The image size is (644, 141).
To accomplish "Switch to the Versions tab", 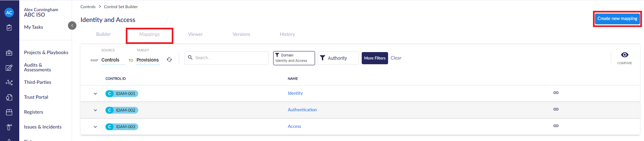I will point(241,34).
